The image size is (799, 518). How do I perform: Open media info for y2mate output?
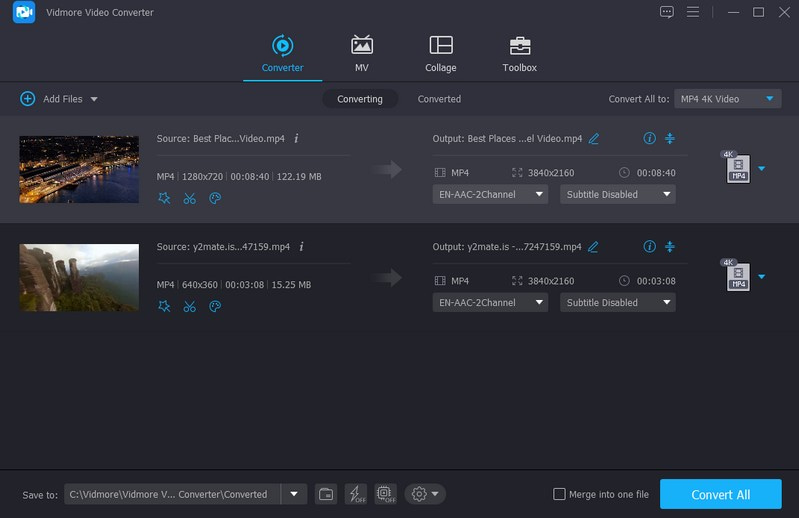tap(649, 247)
